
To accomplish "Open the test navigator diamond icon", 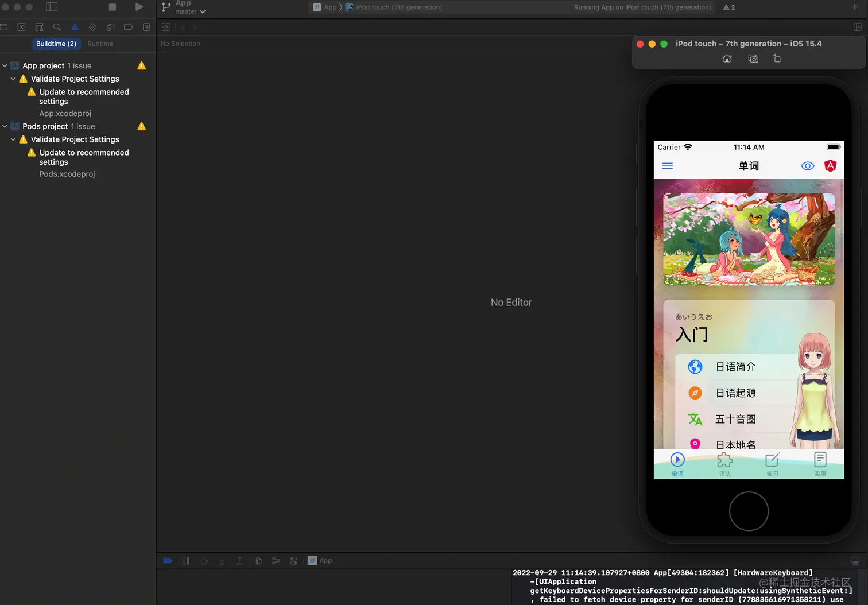I will (92, 27).
